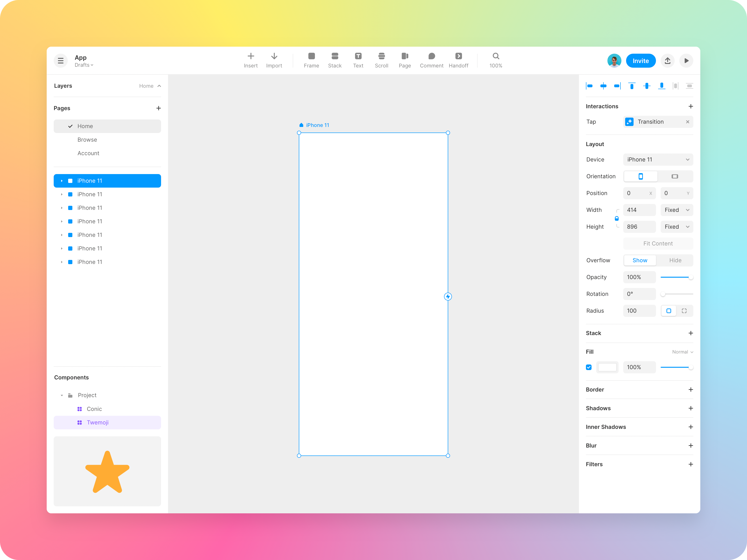Add a Shadow
Image resolution: width=747 pixels, height=560 pixels.
click(691, 408)
